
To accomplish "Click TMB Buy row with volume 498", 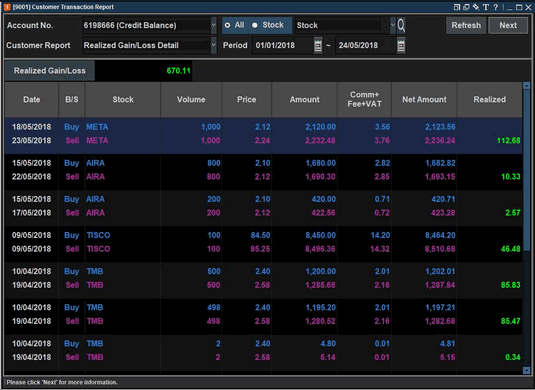I will point(263,308).
